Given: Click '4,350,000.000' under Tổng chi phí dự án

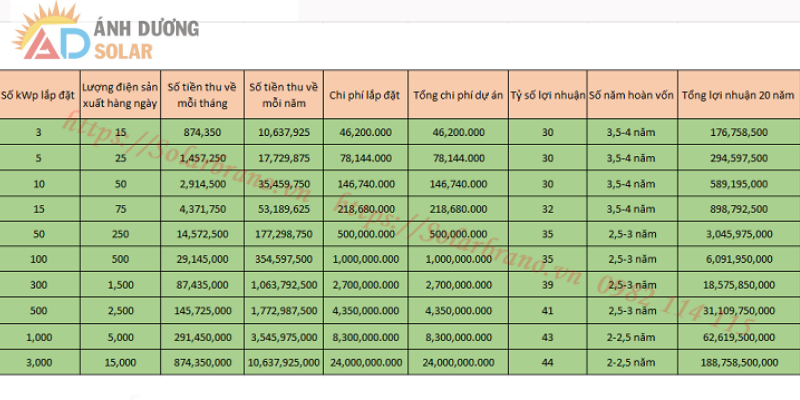Looking at the screenshot, I should [458, 310].
